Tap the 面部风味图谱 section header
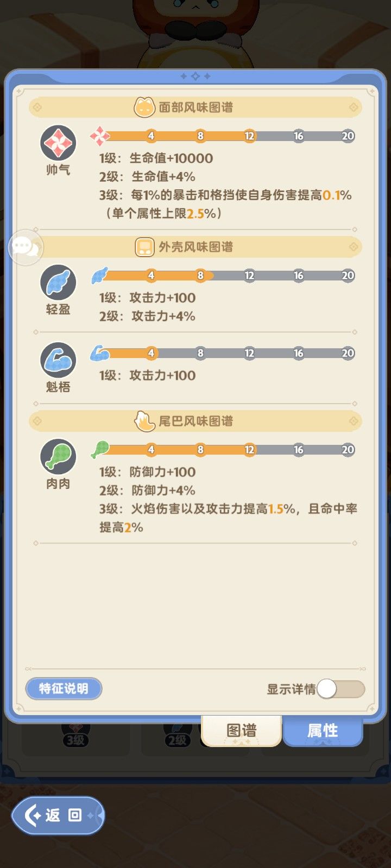This screenshot has height=868, width=391. [x=195, y=107]
